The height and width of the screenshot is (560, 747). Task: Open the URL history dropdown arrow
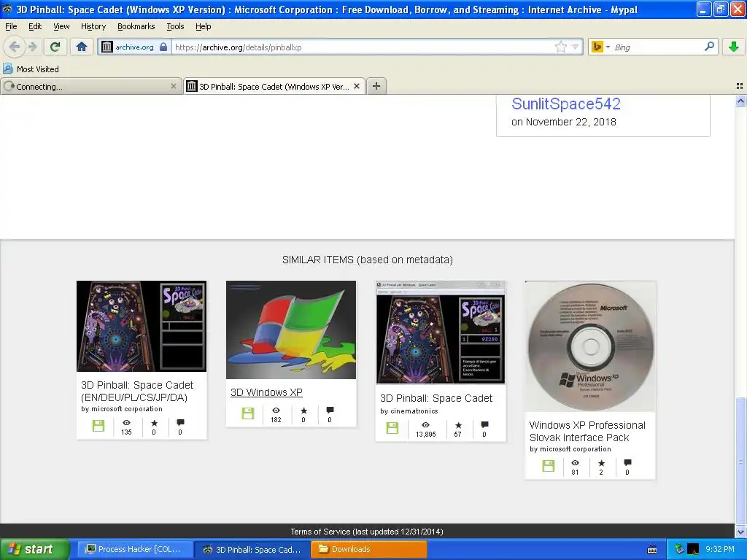575,47
